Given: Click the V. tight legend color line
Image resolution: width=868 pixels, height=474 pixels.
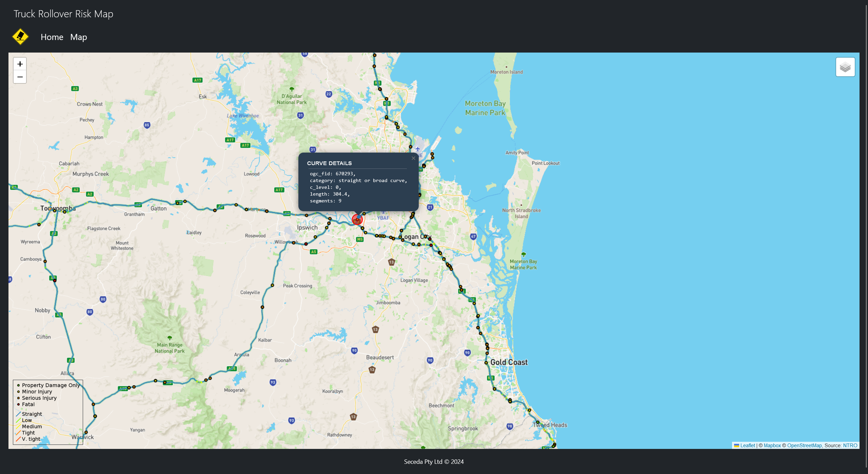Looking at the screenshot, I should [18, 439].
